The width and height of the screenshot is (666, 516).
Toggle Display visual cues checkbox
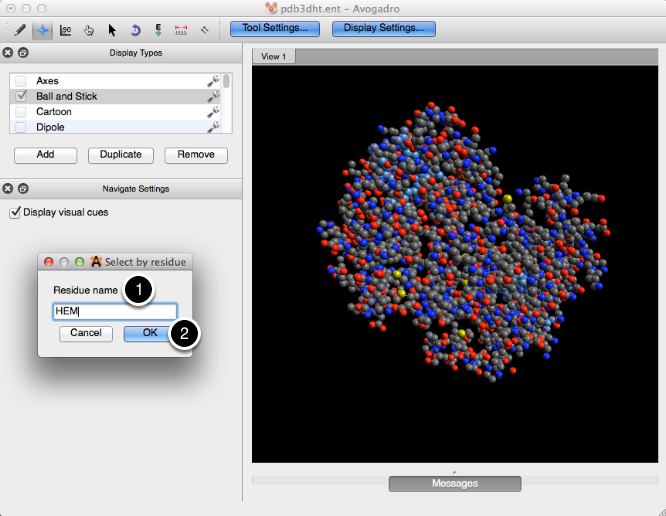14,212
